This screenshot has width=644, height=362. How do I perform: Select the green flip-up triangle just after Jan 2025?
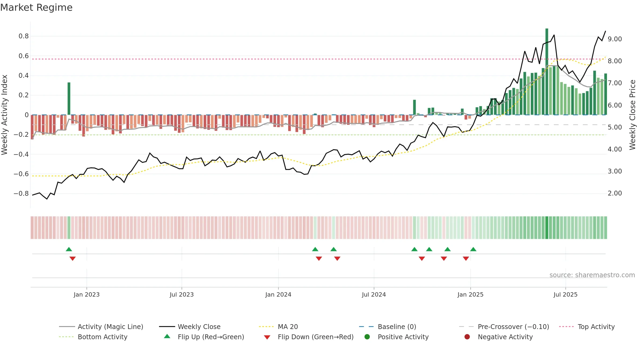point(473,249)
